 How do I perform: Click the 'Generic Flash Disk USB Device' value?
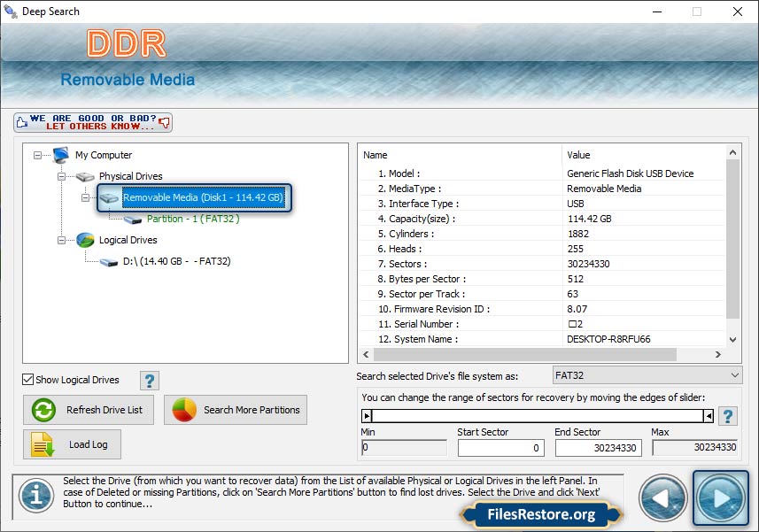pos(631,173)
